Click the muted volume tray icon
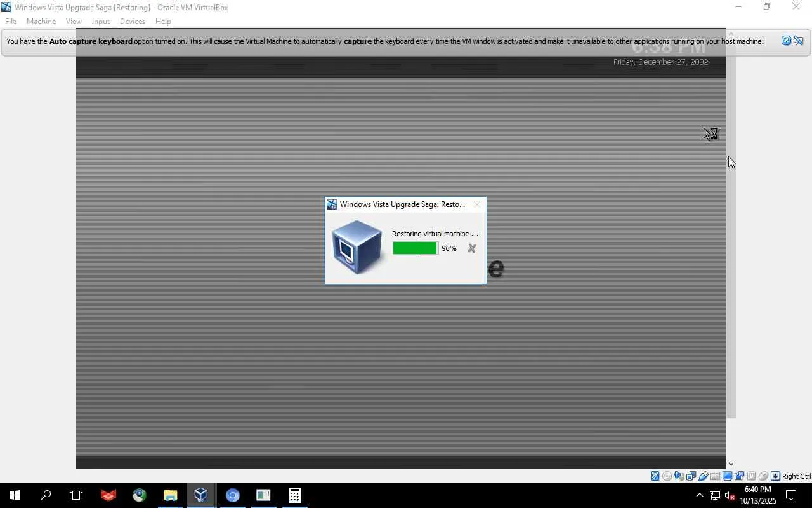Image resolution: width=812 pixels, height=508 pixels. click(x=730, y=495)
